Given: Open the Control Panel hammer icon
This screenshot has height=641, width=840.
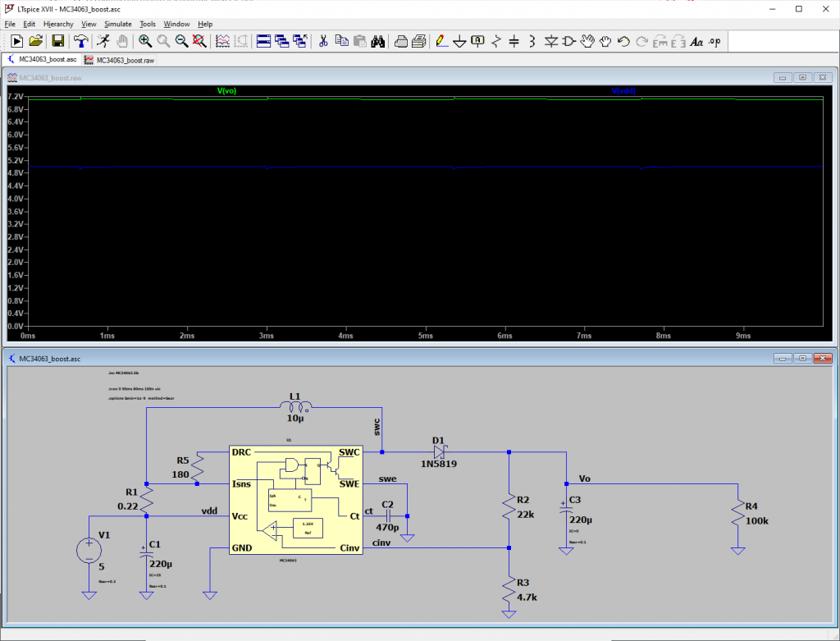Looking at the screenshot, I should pyautogui.click(x=81, y=41).
